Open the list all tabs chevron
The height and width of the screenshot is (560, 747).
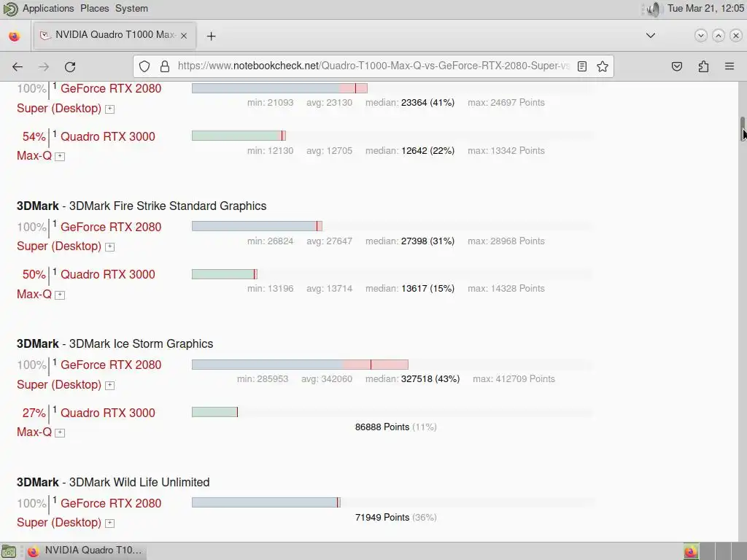(650, 35)
